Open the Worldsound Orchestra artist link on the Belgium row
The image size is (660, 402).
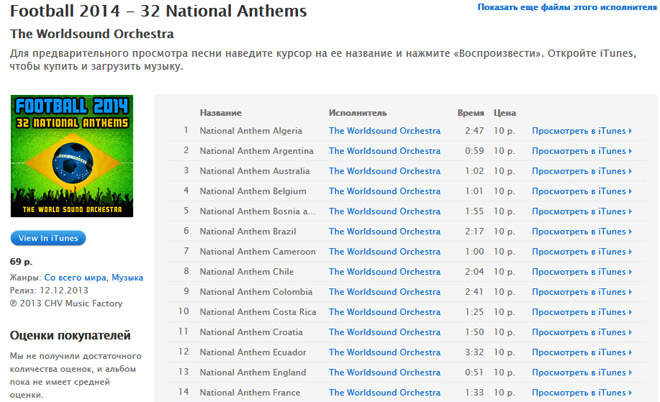pyautogui.click(x=385, y=192)
